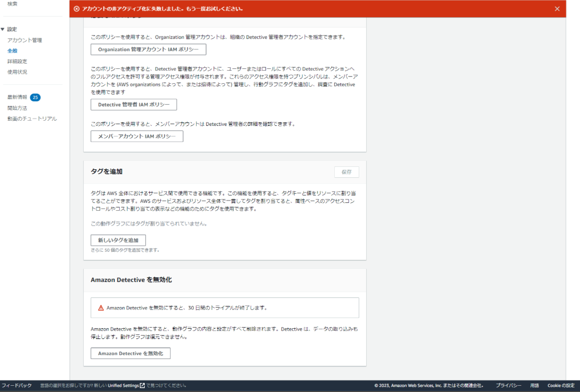
Task: Open 最新情報 in sidebar
Action: coord(17,97)
